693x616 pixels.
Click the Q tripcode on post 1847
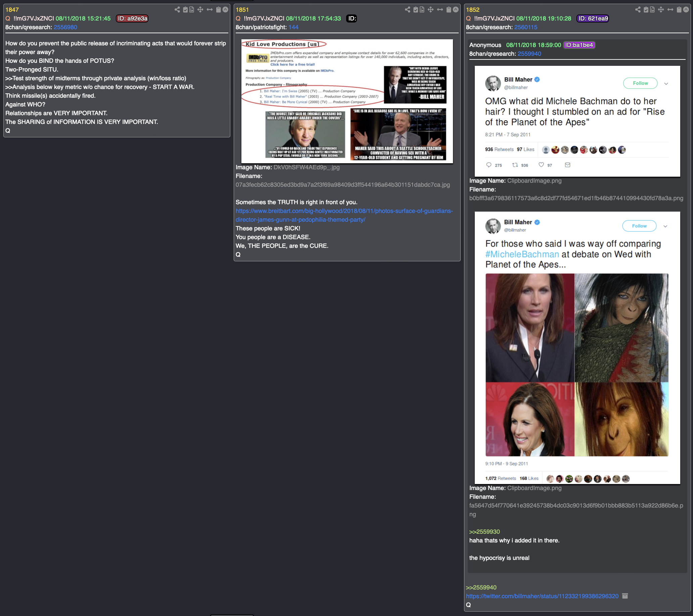(x=34, y=18)
